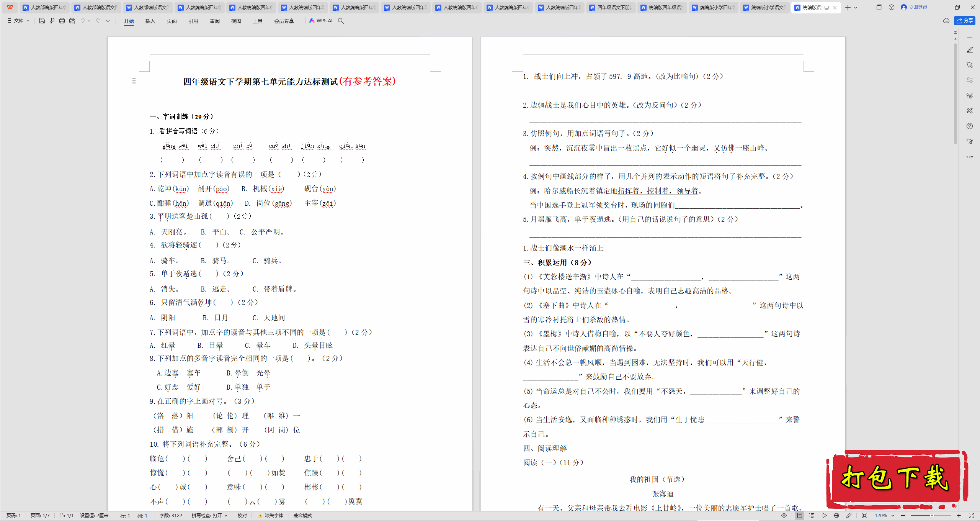Switch to 统编版小学语文 document tab
This screenshot has height=521, width=980.
coord(765,7)
